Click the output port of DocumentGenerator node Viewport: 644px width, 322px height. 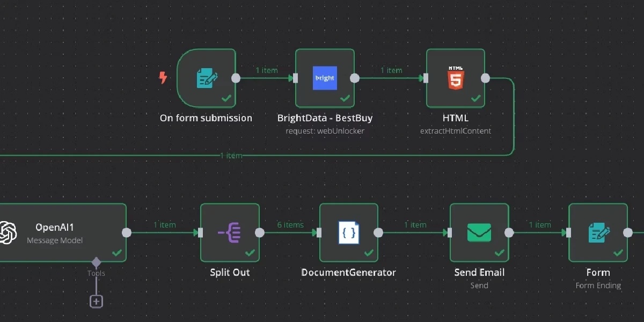378,233
